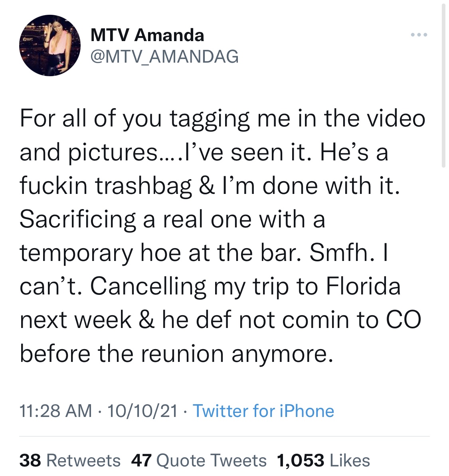
Task: Click the word "Likes" label
Action: 350,460
